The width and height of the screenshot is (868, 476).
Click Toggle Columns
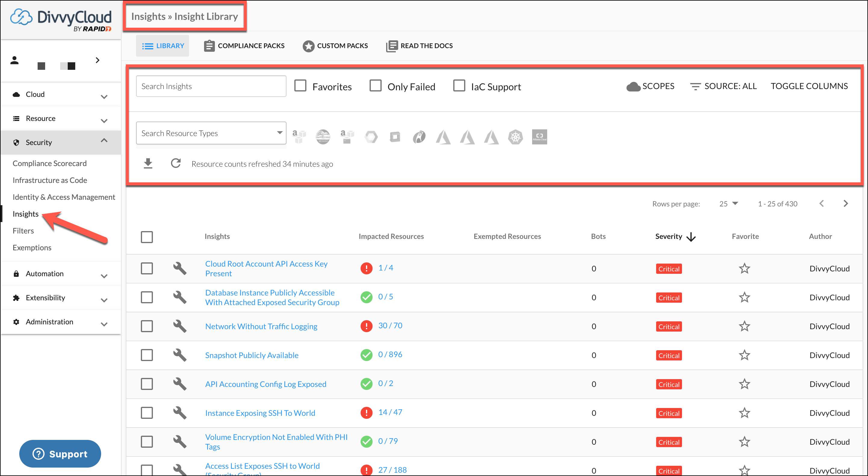point(809,86)
